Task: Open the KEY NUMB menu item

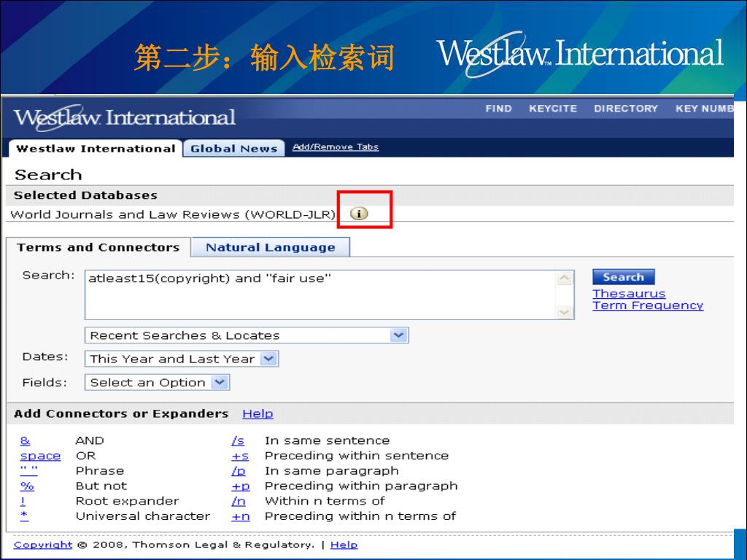Action: point(704,109)
